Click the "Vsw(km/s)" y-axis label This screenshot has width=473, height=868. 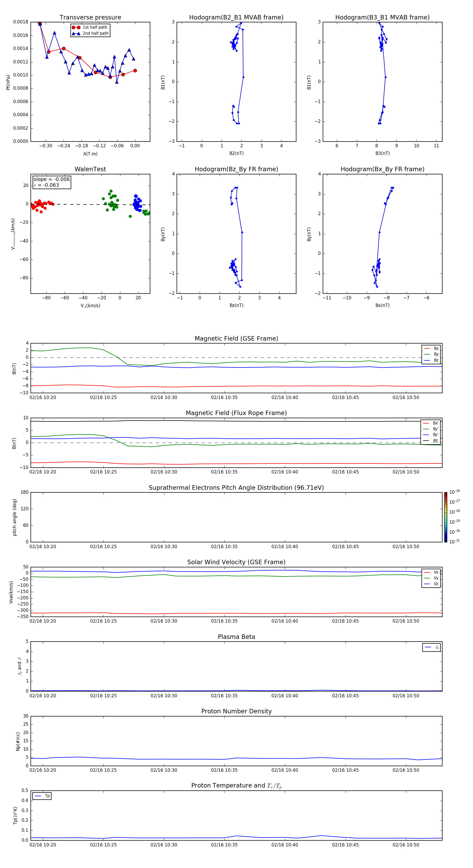coord(11,592)
